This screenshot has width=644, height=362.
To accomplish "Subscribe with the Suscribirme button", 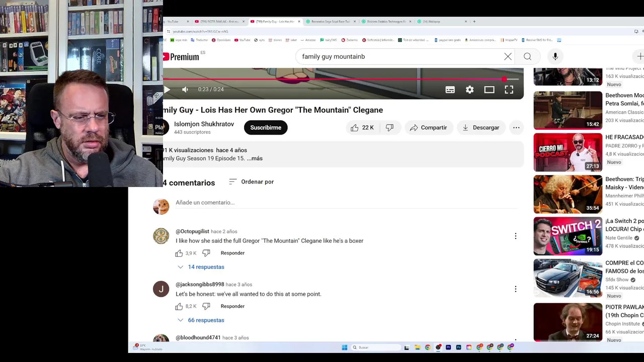I will click(x=266, y=128).
